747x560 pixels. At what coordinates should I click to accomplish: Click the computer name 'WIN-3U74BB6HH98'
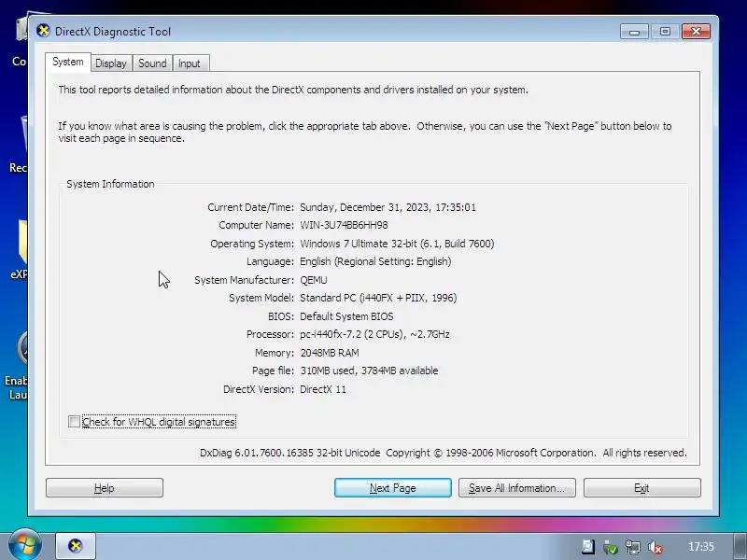point(344,225)
